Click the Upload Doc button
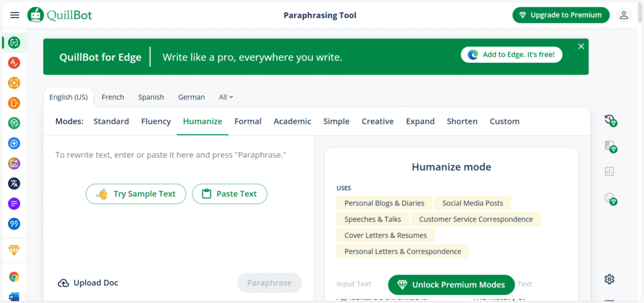 (88, 283)
